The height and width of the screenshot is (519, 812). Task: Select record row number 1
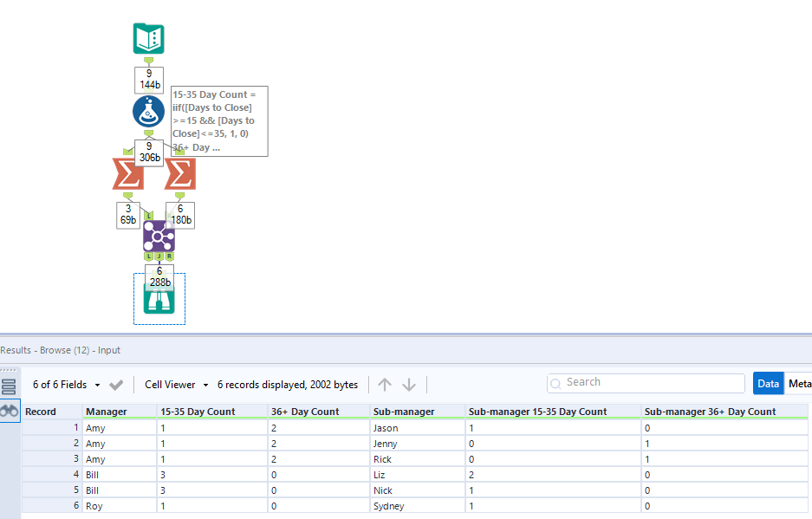point(52,428)
